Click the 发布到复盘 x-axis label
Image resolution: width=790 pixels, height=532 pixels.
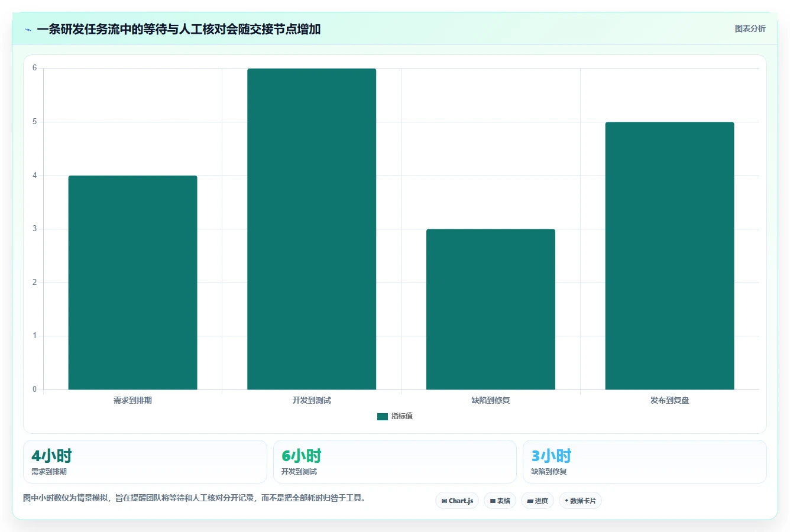click(669, 400)
